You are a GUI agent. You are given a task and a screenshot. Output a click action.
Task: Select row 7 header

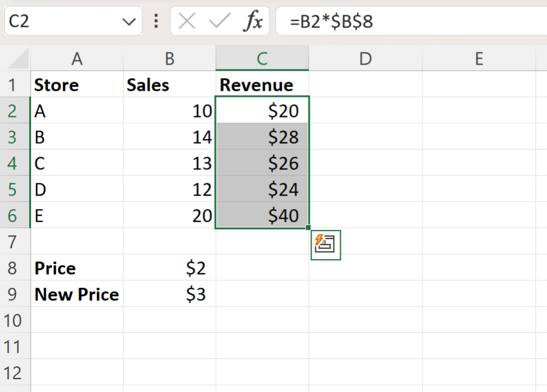pyautogui.click(x=15, y=241)
